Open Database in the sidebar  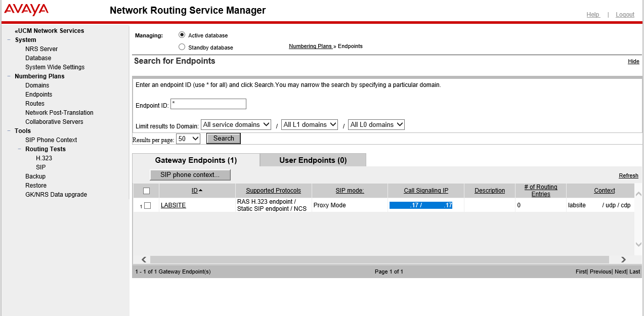[38, 58]
